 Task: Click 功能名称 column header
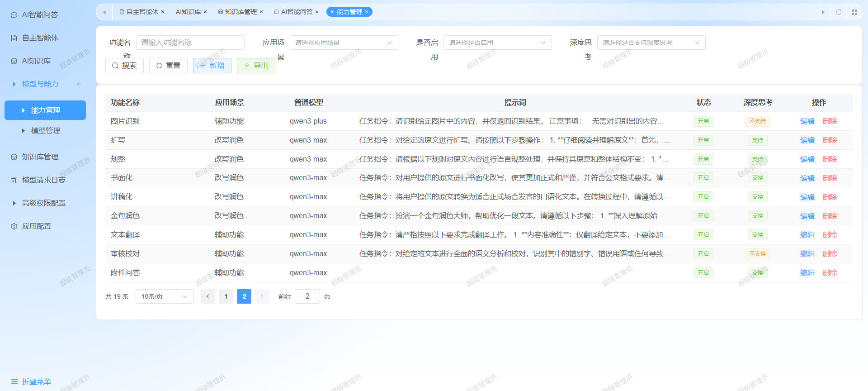(125, 103)
